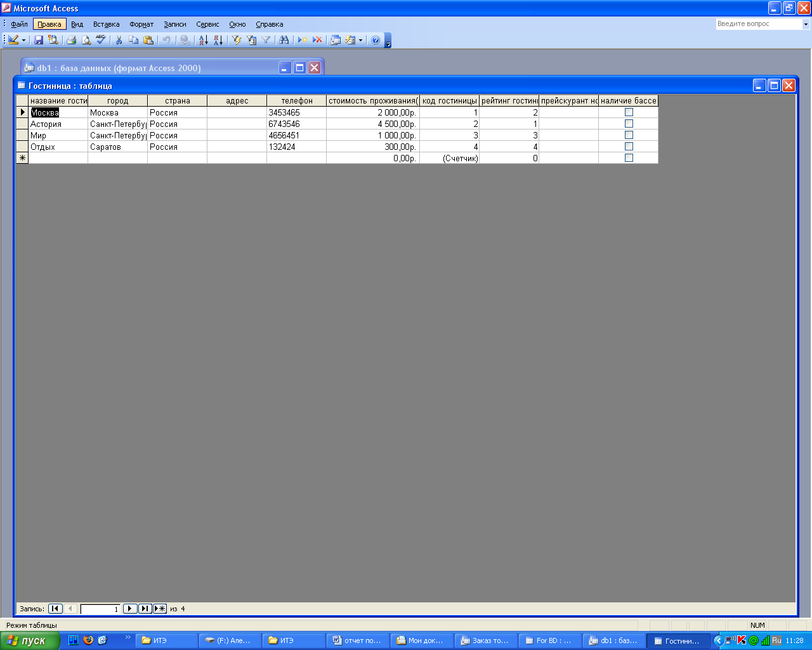Click cell with phone 6743546
The width and height of the screenshot is (812, 650).
(296, 124)
